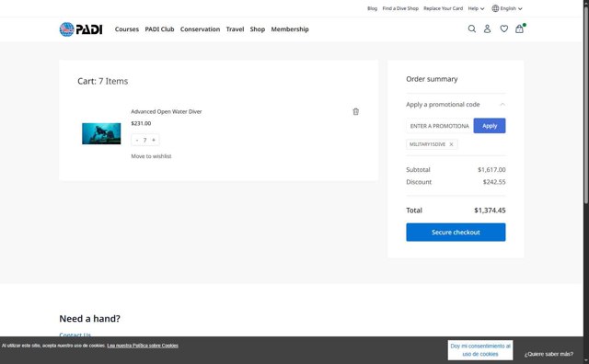Click Replace Your Card link
Image resolution: width=589 pixels, height=364 pixels.
[443, 8]
